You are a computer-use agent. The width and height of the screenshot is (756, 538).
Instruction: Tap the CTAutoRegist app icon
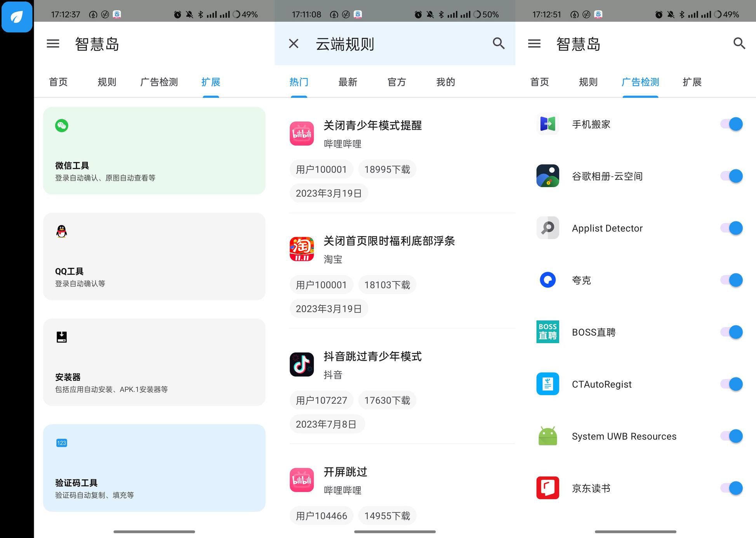pos(547,384)
